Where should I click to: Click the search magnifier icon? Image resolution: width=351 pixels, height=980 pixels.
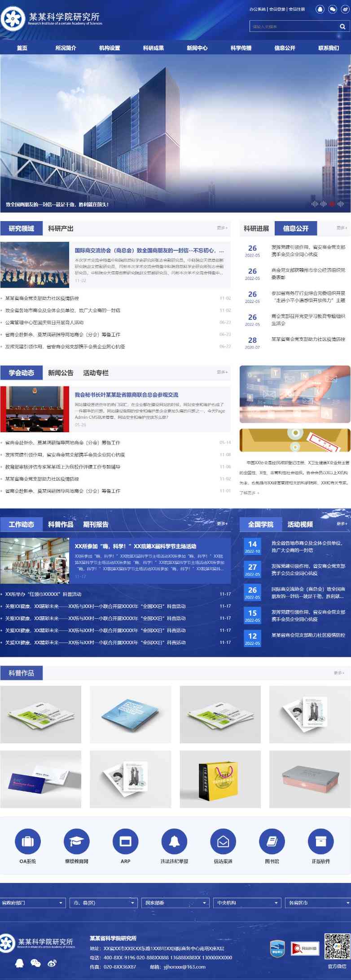pyautogui.click(x=342, y=27)
